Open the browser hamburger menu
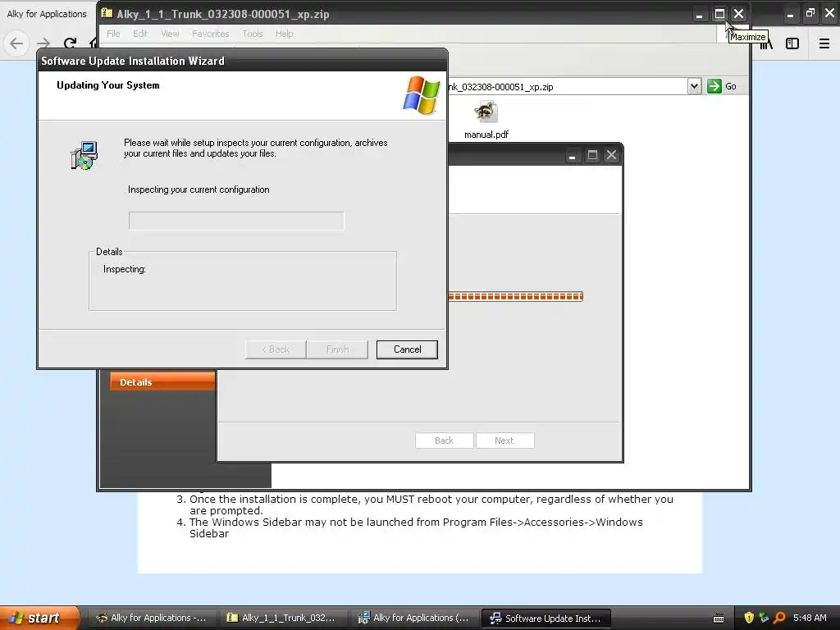Image resolution: width=840 pixels, height=630 pixels. [824, 43]
